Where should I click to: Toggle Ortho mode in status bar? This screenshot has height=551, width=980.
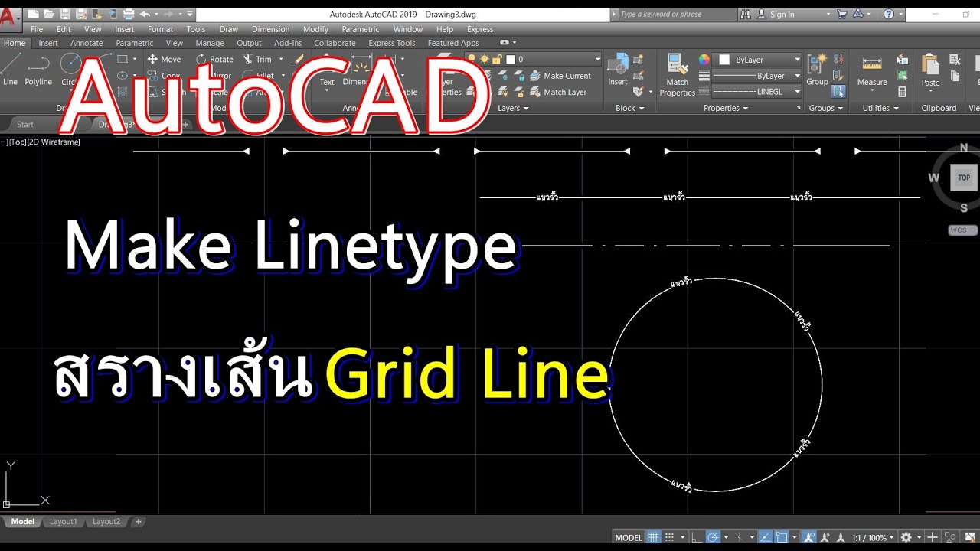(695, 537)
